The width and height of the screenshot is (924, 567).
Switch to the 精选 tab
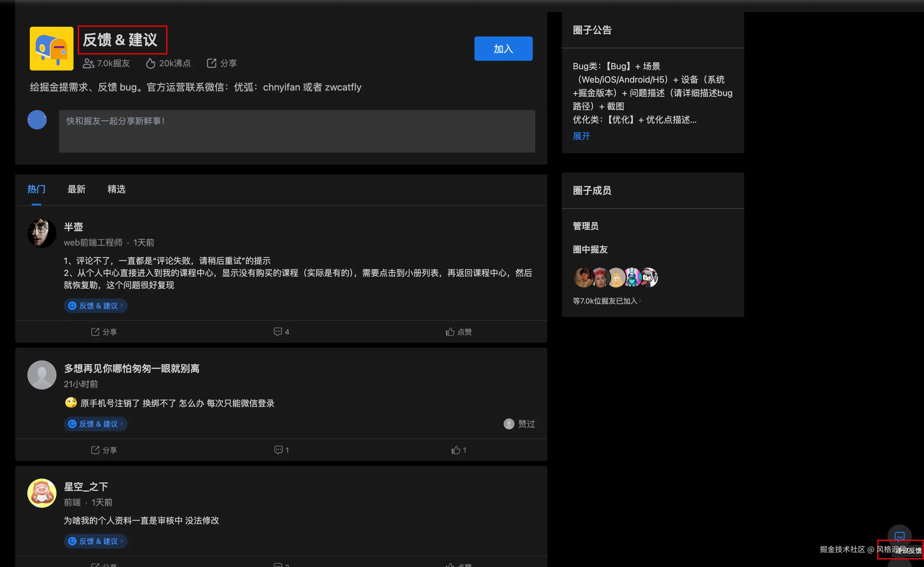[x=116, y=189]
